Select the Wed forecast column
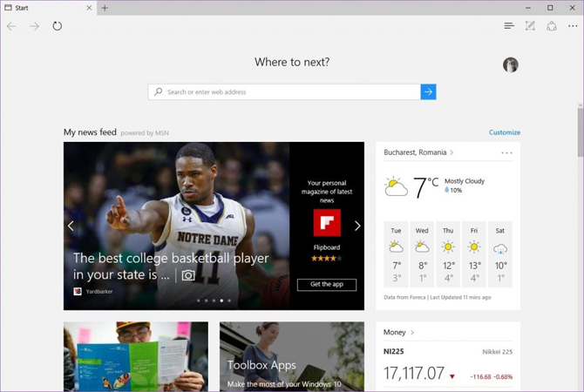Viewport: 584px width, 392px height. [x=422, y=254]
